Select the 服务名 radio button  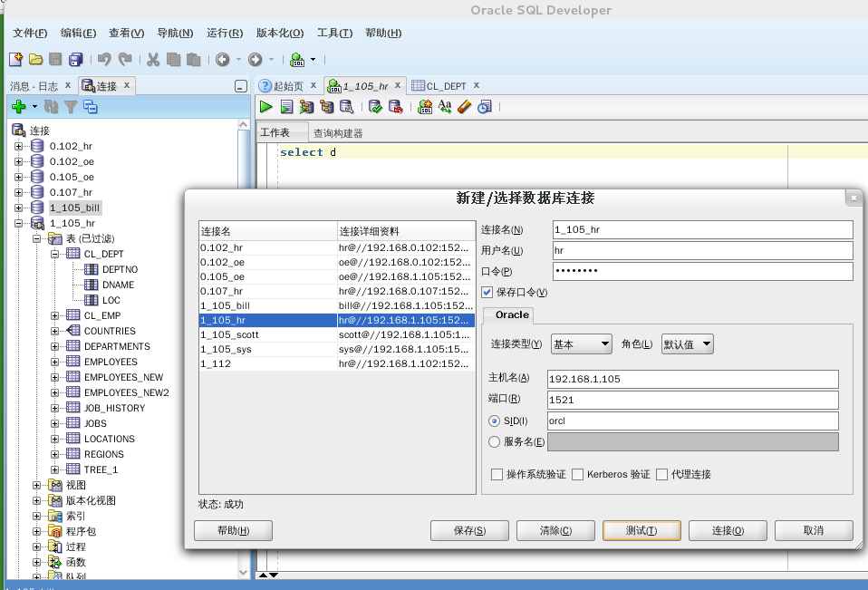495,442
